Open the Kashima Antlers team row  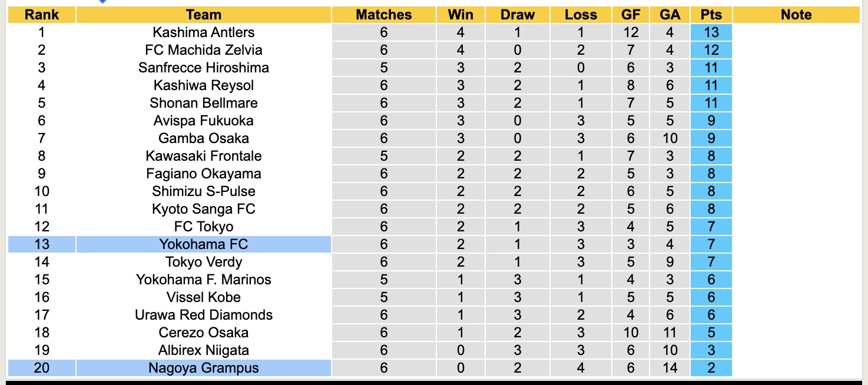click(x=204, y=32)
